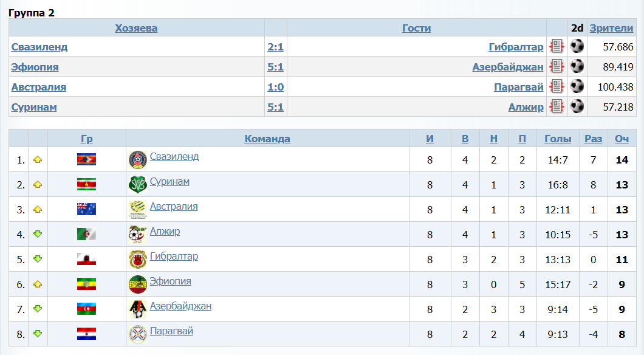This screenshot has width=644, height=355.
Task: Click the Суринам flag icon
Action: pyautogui.click(x=86, y=184)
